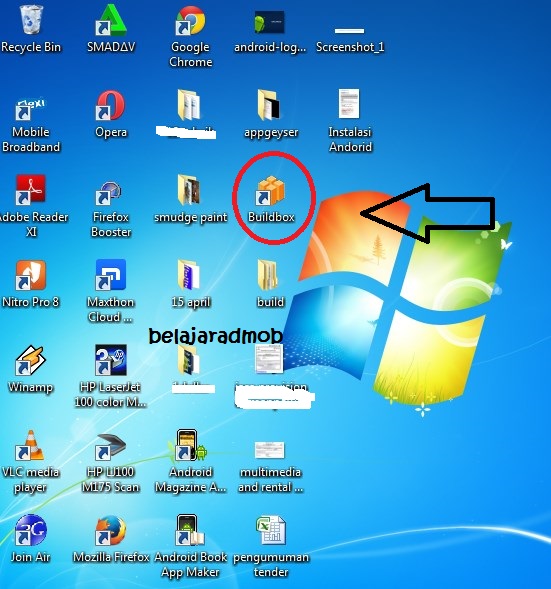Select the HP LJ100 M175 Scan shortcut
Screen dimensions: 551x589
(x=110, y=447)
